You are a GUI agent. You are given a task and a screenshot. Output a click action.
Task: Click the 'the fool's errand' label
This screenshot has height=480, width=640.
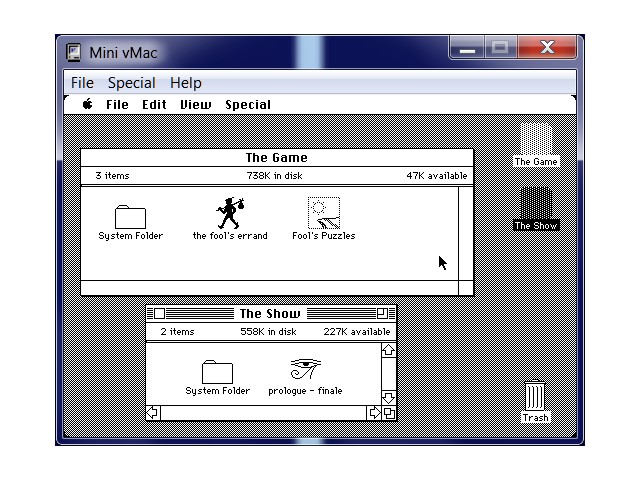230,236
